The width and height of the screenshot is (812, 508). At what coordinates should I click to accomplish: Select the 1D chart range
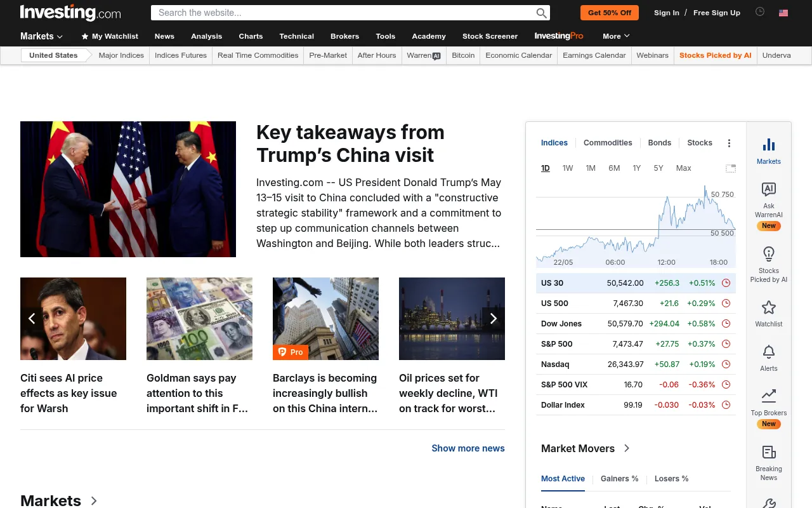(546, 168)
